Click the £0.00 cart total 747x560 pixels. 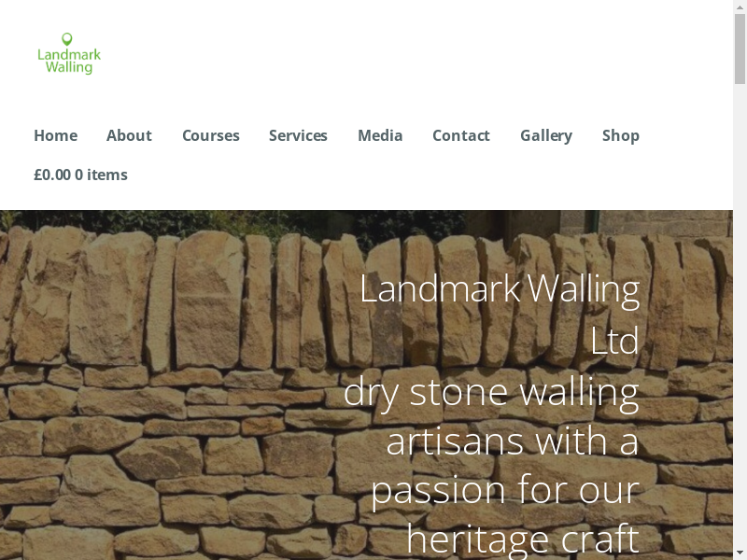[x=52, y=175]
